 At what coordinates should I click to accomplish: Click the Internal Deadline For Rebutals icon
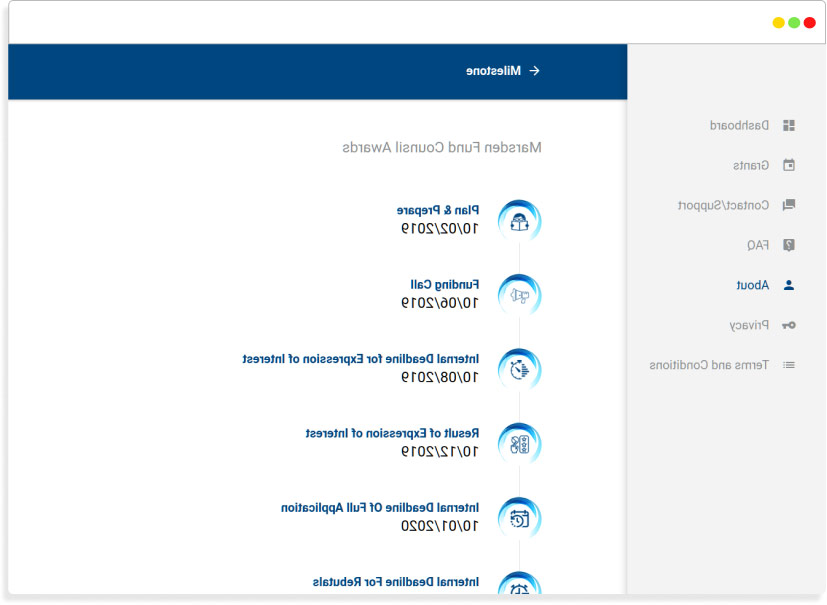click(519, 588)
